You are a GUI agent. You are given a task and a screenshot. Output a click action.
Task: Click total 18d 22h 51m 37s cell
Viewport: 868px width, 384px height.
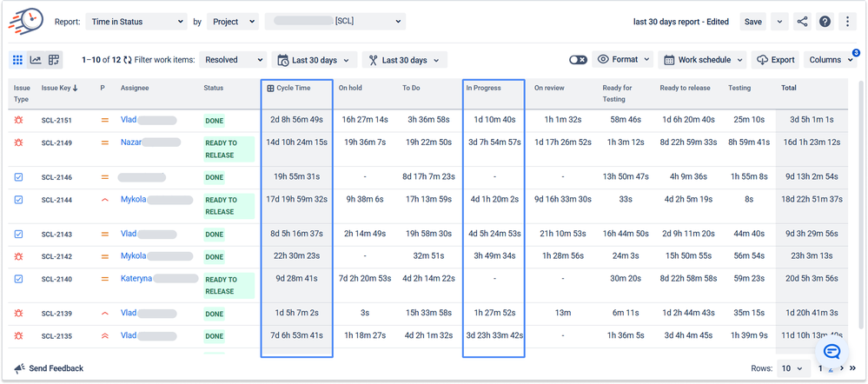tap(813, 199)
